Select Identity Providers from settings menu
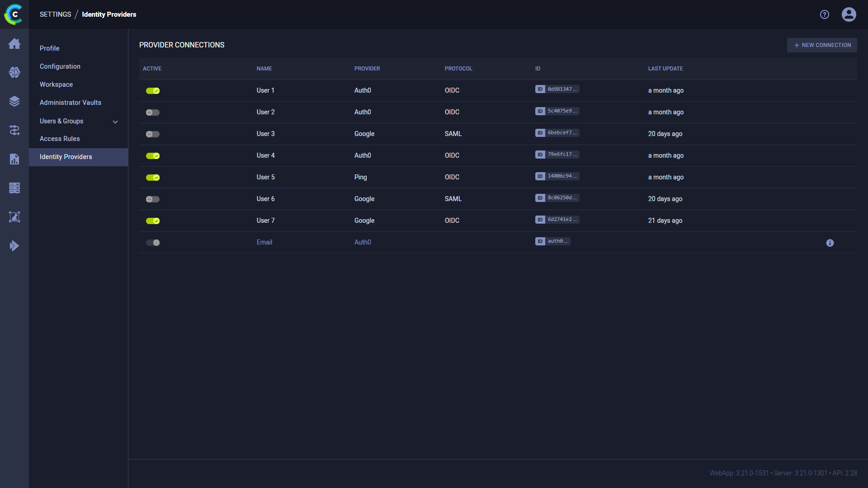This screenshot has height=488, width=868. click(x=66, y=156)
